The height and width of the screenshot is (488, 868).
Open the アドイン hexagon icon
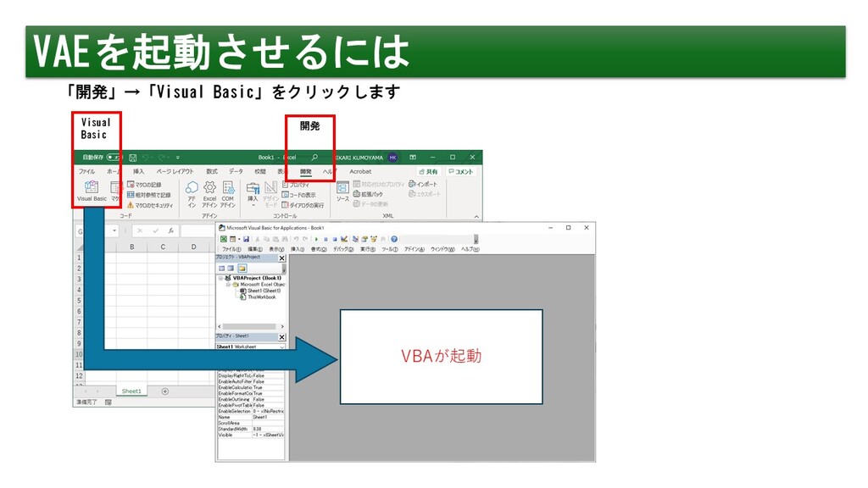pyautogui.click(x=192, y=194)
